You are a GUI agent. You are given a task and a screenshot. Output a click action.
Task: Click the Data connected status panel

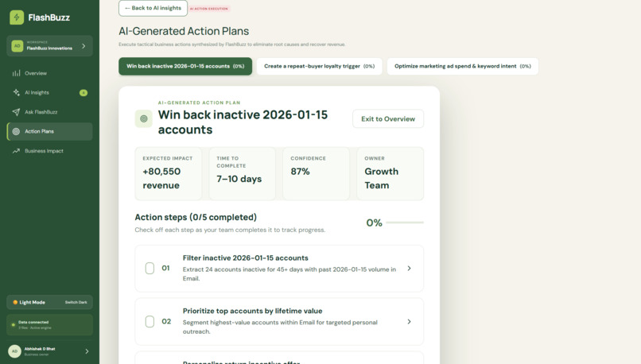[49, 325]
